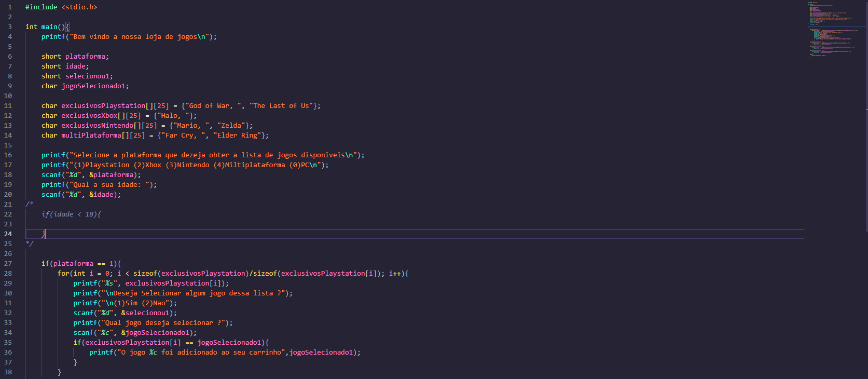The image size is (868, 379).
Task: Click line number 11 in gutter
Action: coord(8,106)
